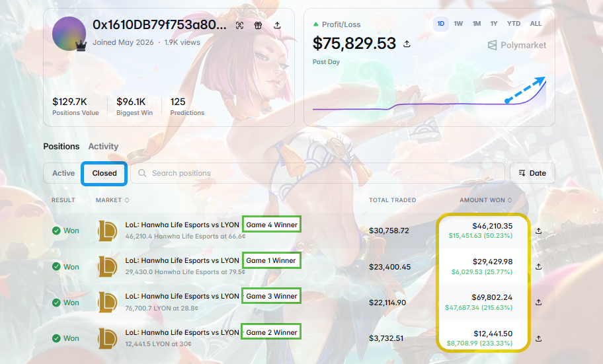Click the 12,441.5 LYON at 30¢ detail
Viewport: 603px width, 364px height.
[158, 344]
